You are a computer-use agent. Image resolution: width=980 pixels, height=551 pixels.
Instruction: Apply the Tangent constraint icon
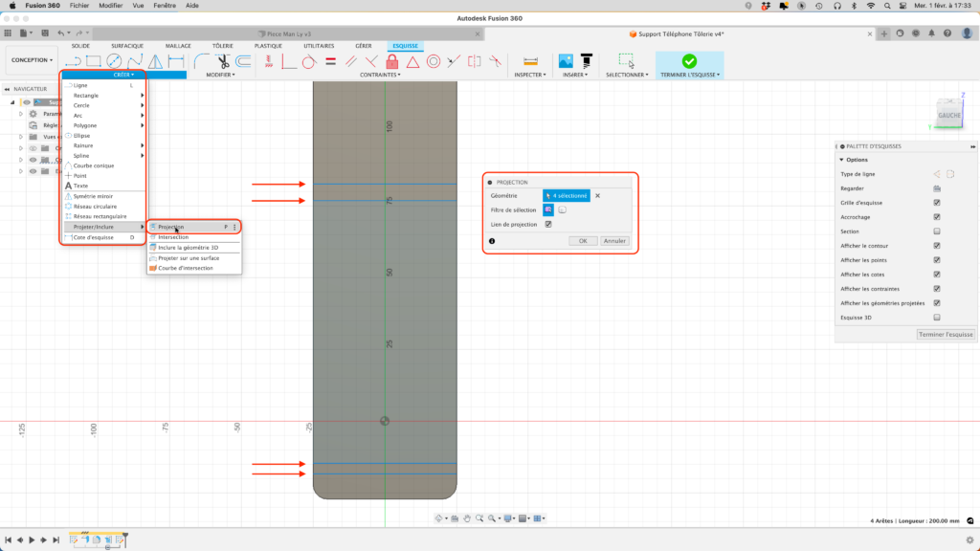(x=309, y=61)
